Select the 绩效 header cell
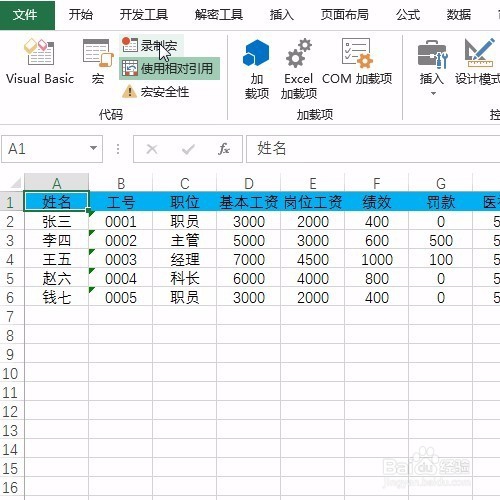Screen dimensions: 500x500 point(377,202)
